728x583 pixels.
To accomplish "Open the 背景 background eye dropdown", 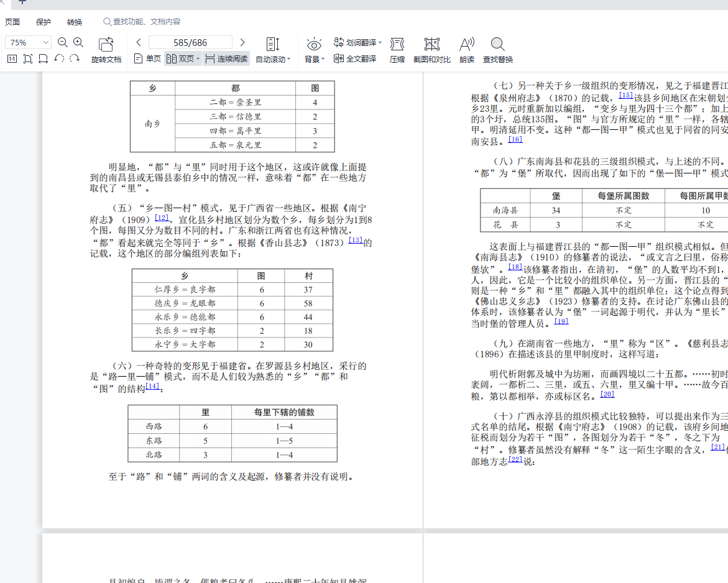I will [315, 50].
